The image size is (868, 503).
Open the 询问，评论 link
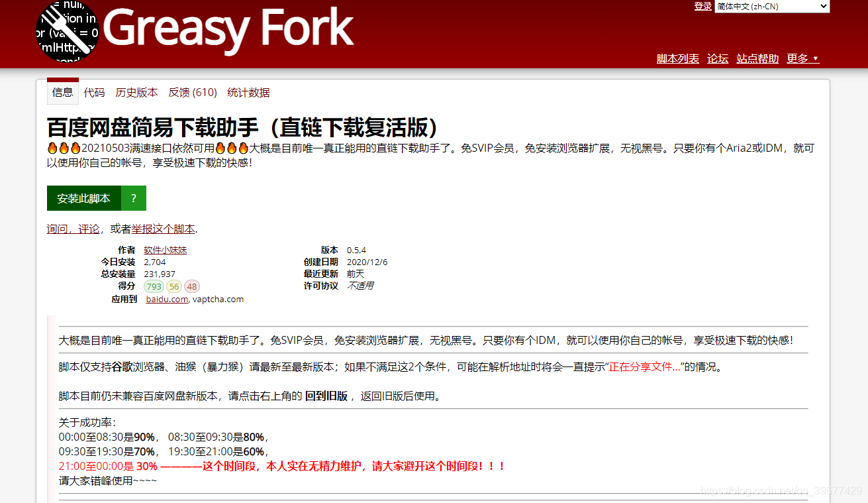(73, 229)
